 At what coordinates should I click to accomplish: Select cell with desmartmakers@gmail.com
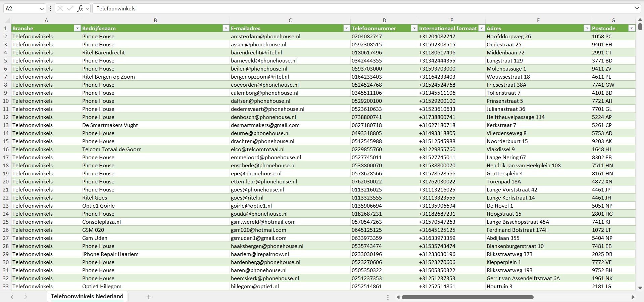pyautogui.click(x=265, y=125)
